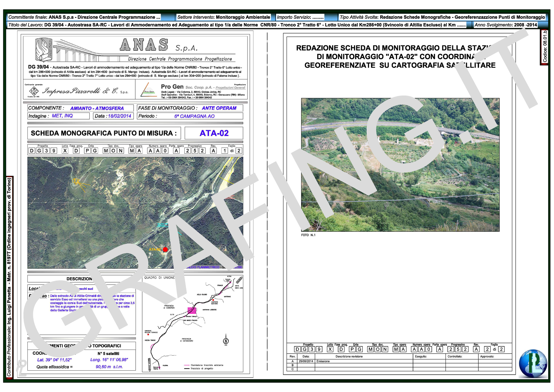Click the yellow camera viewpoint marker on map
This screenshot has height=392, width=554.
click(76, 181)
